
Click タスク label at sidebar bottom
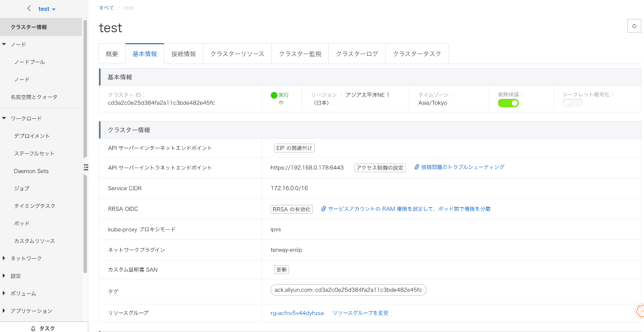(47, 328)
